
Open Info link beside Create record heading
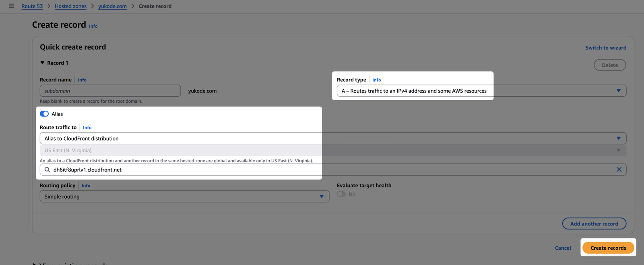click(93, 26)
